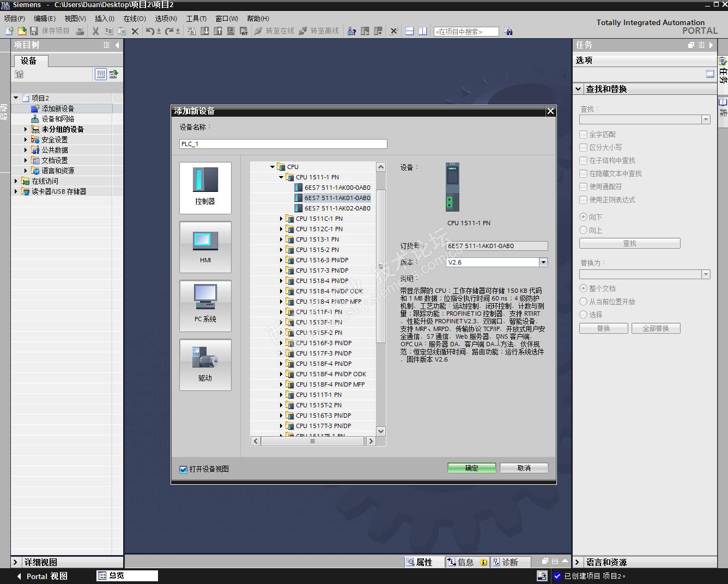Select the PC systems category
The width and height of the screenshot is (728, 584).
click(205, 306)
